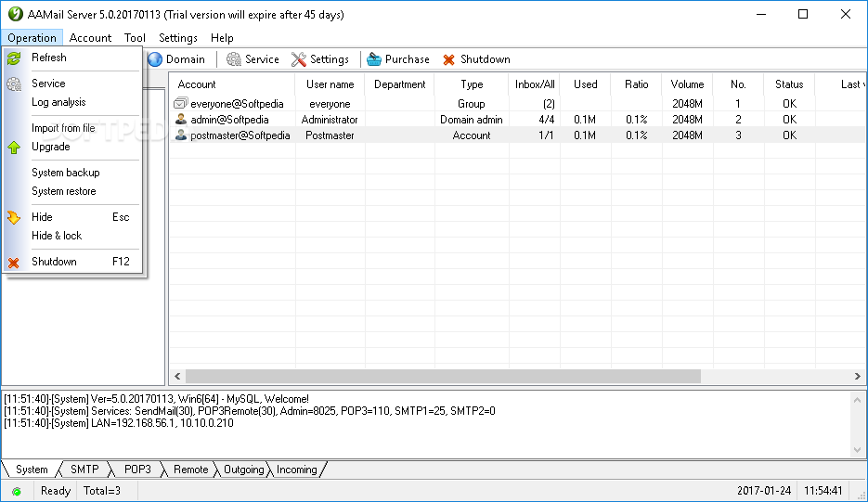Click the 'Ready' status bar text

(56, 491)
